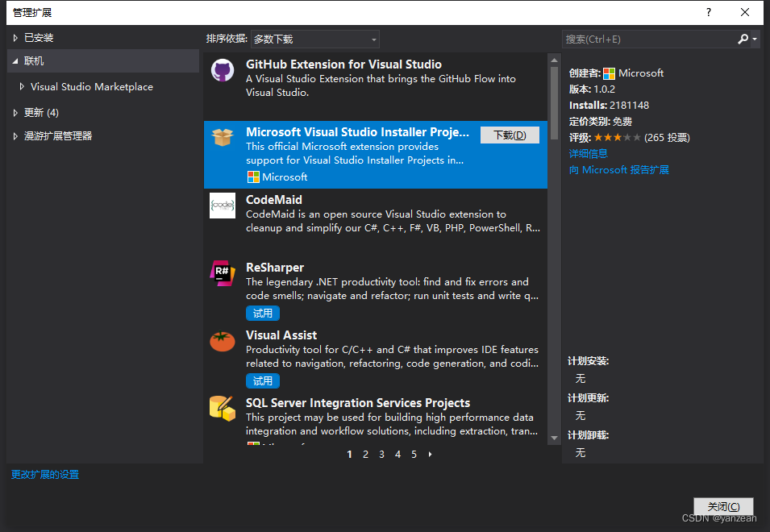Viewport: 770px width, 532px height.
Task: Click the ReSharper 试用 trial badge
Action: [263, 313]
